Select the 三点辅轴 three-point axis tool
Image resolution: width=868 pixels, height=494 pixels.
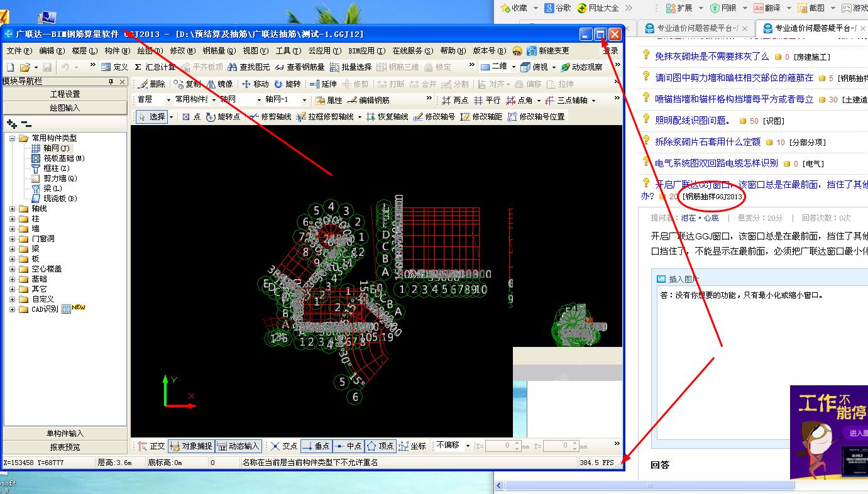click(566, 100)
